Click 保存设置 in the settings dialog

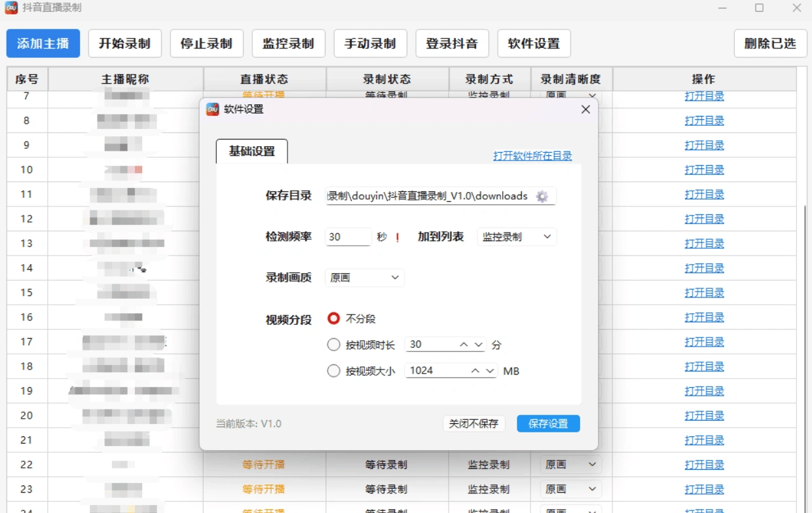tap(549, 424)
